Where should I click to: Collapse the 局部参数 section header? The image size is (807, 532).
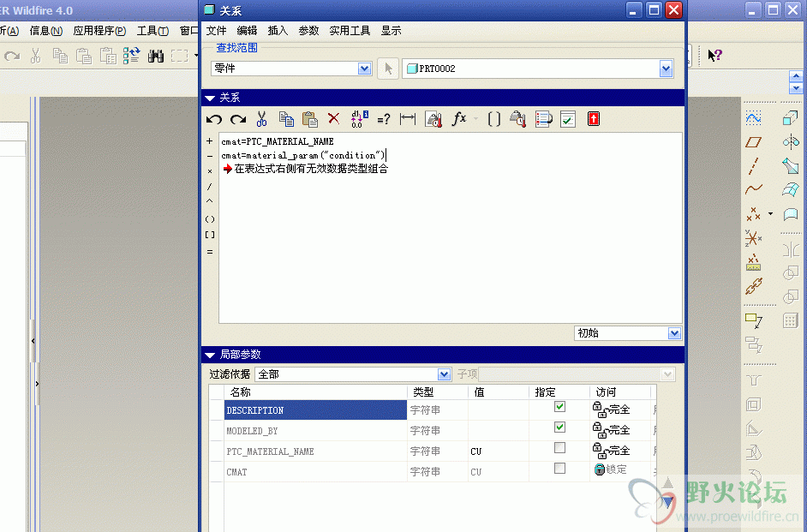click(x=210, y=355)
